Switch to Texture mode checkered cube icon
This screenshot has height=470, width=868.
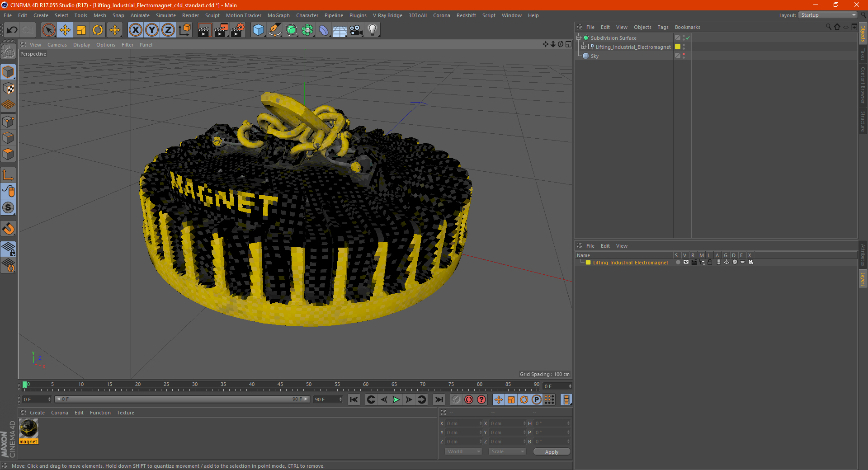click(x=8, y=89)
